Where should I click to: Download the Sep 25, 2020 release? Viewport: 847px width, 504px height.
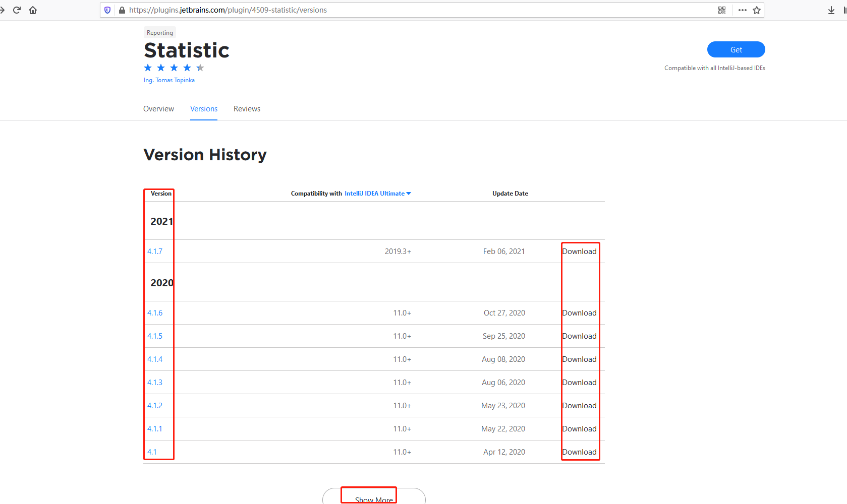(x=580, y=336)
